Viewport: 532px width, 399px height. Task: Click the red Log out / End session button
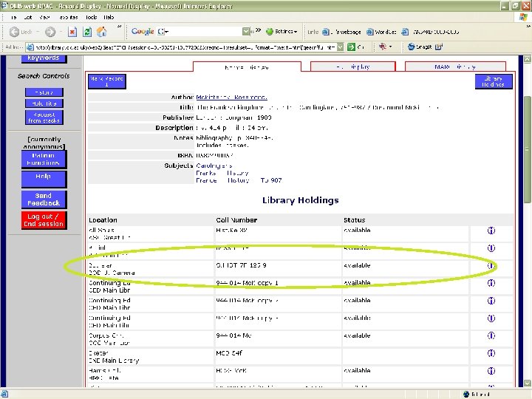point(44,220)
